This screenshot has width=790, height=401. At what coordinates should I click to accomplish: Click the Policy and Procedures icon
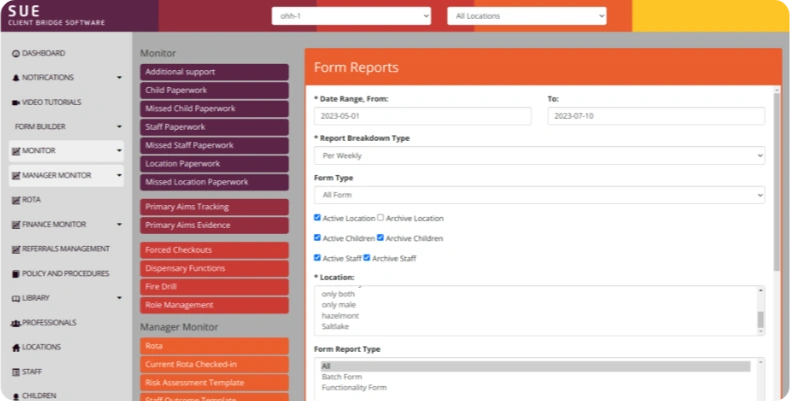[15, 273]
